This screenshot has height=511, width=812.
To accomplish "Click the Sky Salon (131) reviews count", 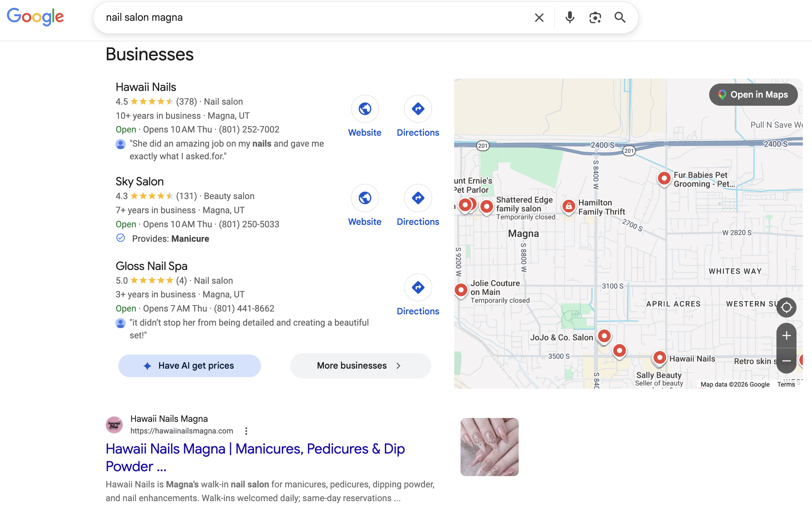I will [x=187, y=196].
